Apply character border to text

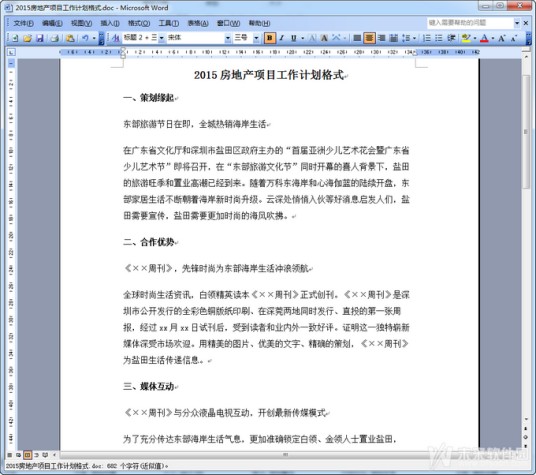click(x=312, y=38)
